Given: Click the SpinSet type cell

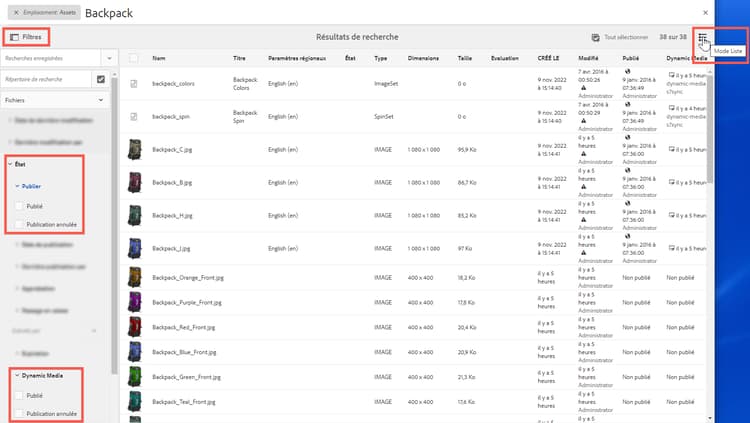Looking at the screenshot, I should [x=384, y=117].
